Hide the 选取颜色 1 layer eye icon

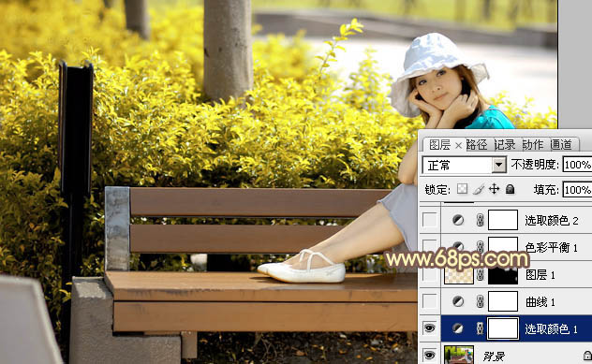pos(430,328)
